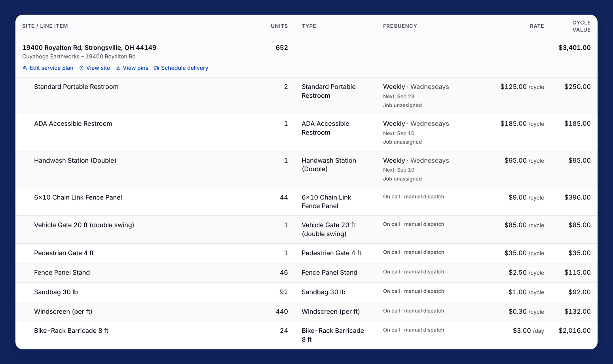Select the Pedestrian Gate 4 ft line item name
Image resolution: width=613 pixels, height=364 pixels.
click(x=64, y=253)
